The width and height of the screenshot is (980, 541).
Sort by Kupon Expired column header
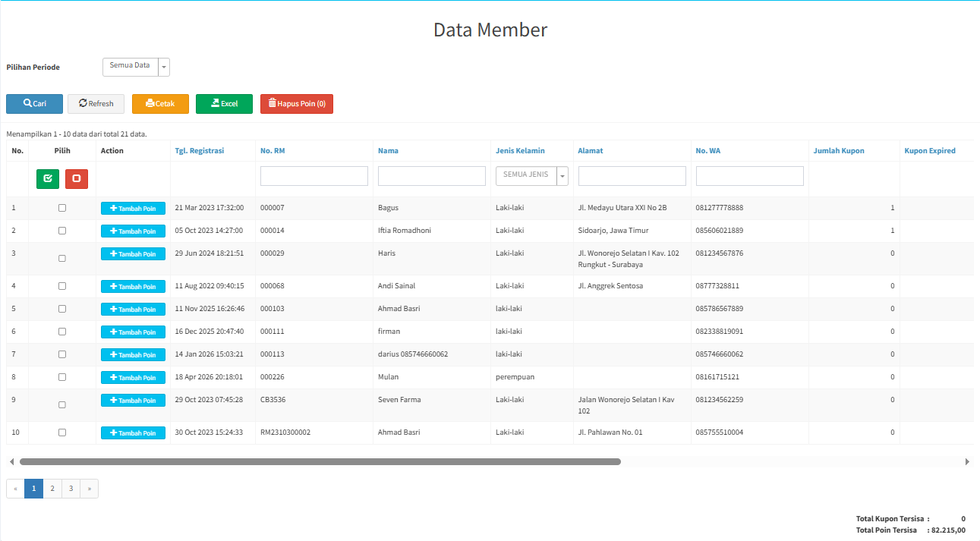click(x=930, y=150)
